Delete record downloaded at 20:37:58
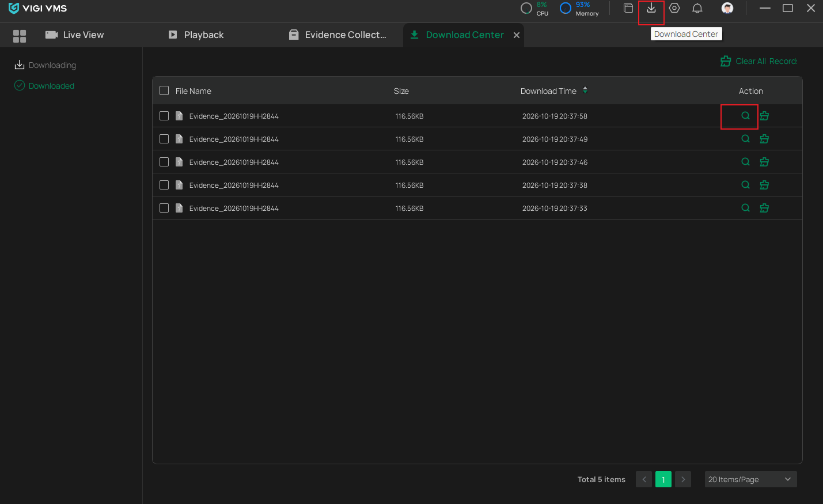The width and height of the screenshot is (823, 504). point(764,116)
